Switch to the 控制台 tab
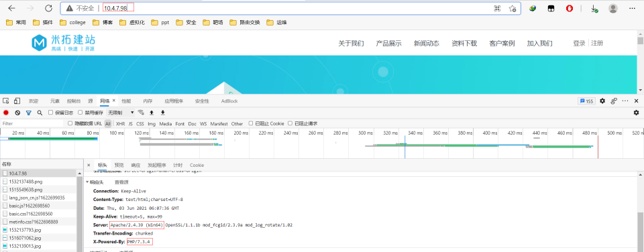Image resolution: width=644 pixels, height=252 pixels. pyautogui.click(x=74, y=101)
